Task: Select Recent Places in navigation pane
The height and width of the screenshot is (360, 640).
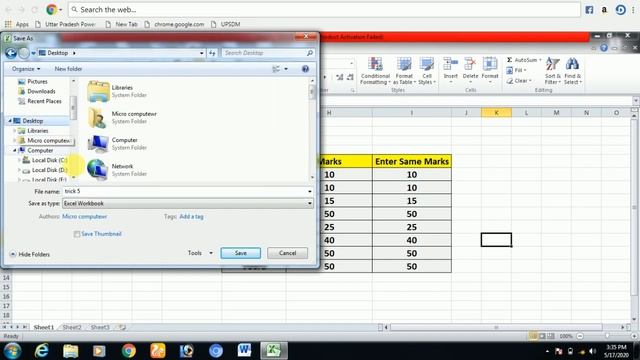Action: 40,101
